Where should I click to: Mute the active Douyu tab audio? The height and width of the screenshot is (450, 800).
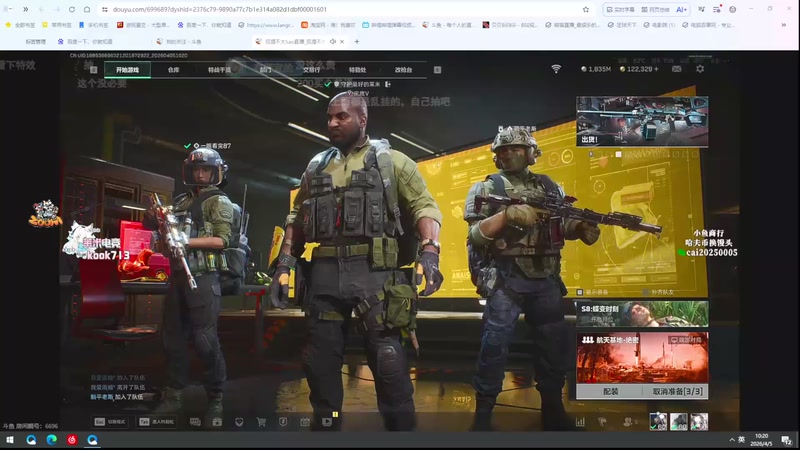coord(333,41)
